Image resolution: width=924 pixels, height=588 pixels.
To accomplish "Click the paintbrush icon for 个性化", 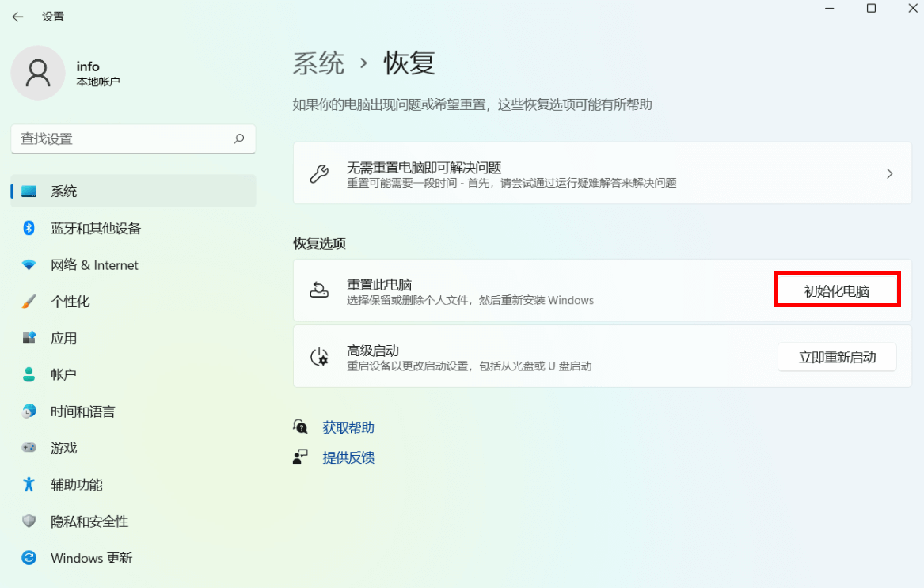I will pyautogui.click(x=29, y=302).
